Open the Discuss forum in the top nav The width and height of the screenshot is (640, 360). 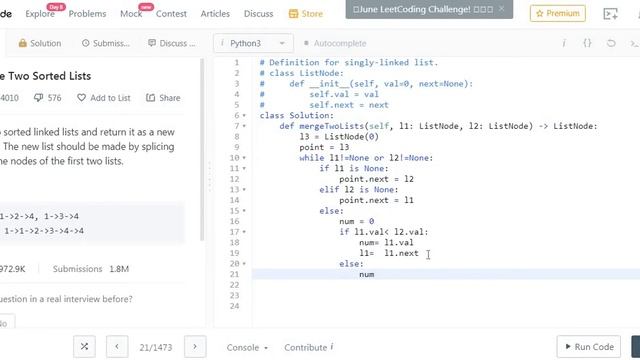coord(258,14)
